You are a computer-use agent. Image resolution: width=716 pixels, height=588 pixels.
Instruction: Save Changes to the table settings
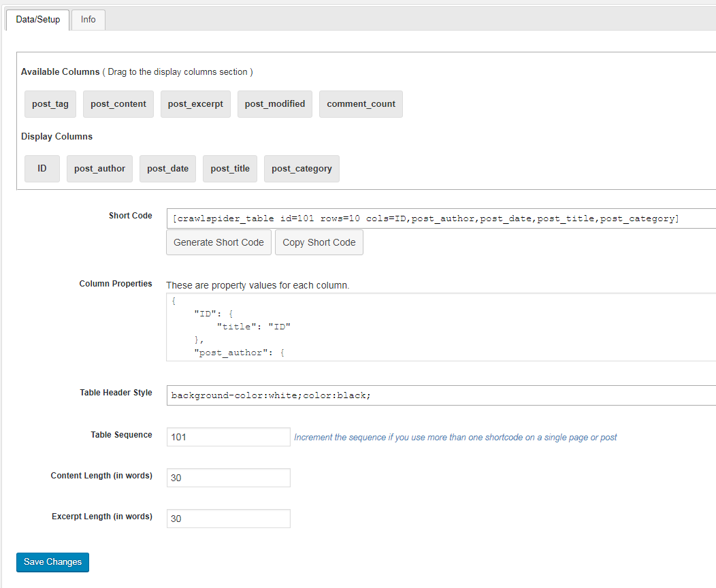tap(52, 562)
